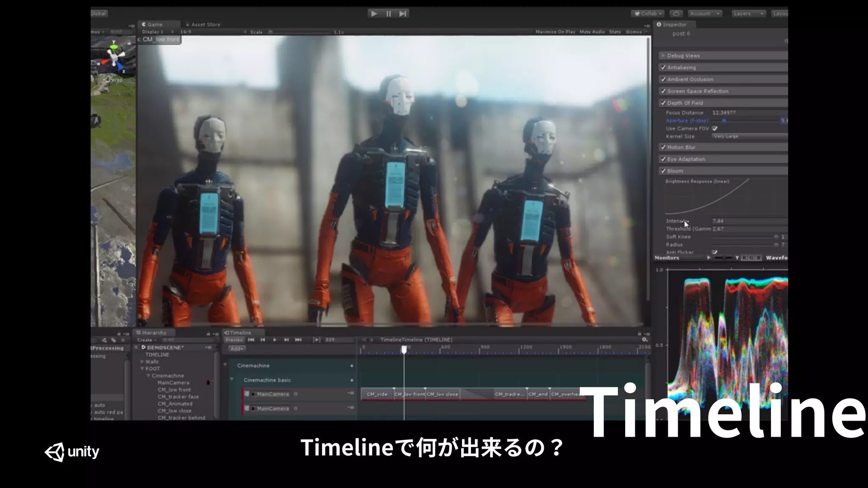Collapse Cinemachine track group arrow
The image size is (868, 488).
225,365
